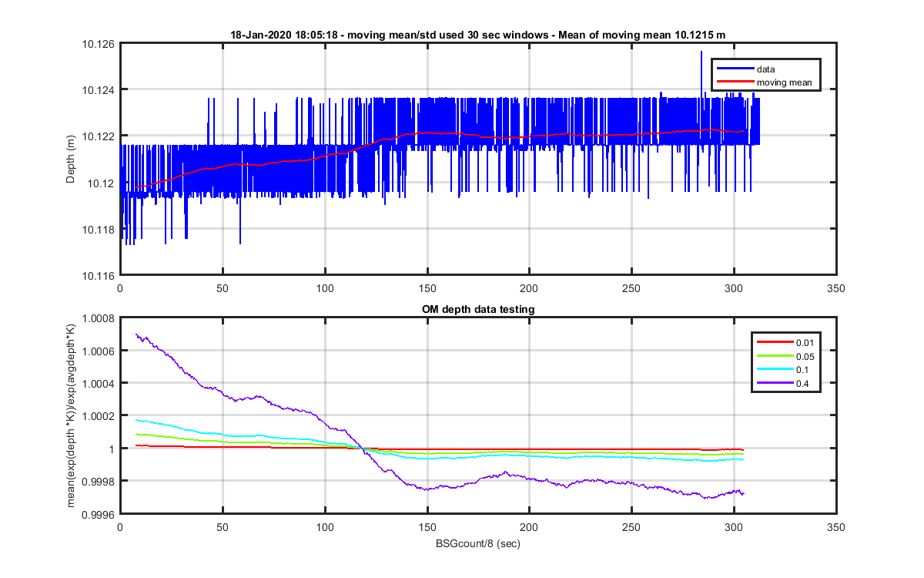Click the '200' x-tick under the depth plot
Image resolution: width=924 pixels, height=578 pixels.
[x=529, y=288]
